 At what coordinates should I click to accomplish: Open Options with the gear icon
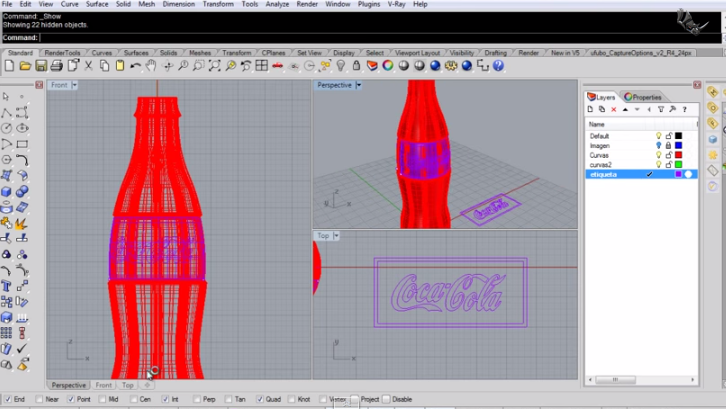pos(451,66)
